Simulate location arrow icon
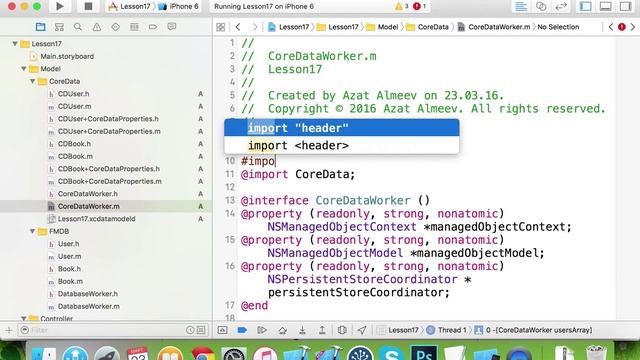The image size is (640, 360). [362, 330]
